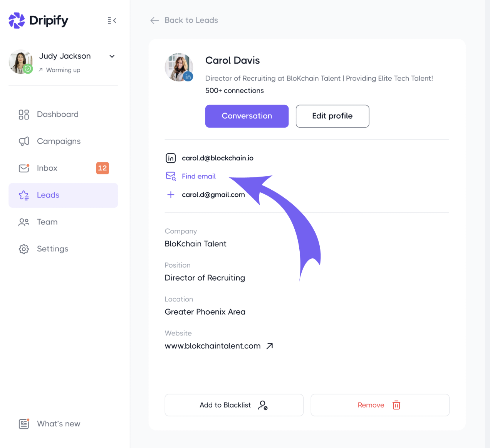Viewport: 490px width, 448px height.
Task: Click the Leads star icon
Action: (24, 195)
